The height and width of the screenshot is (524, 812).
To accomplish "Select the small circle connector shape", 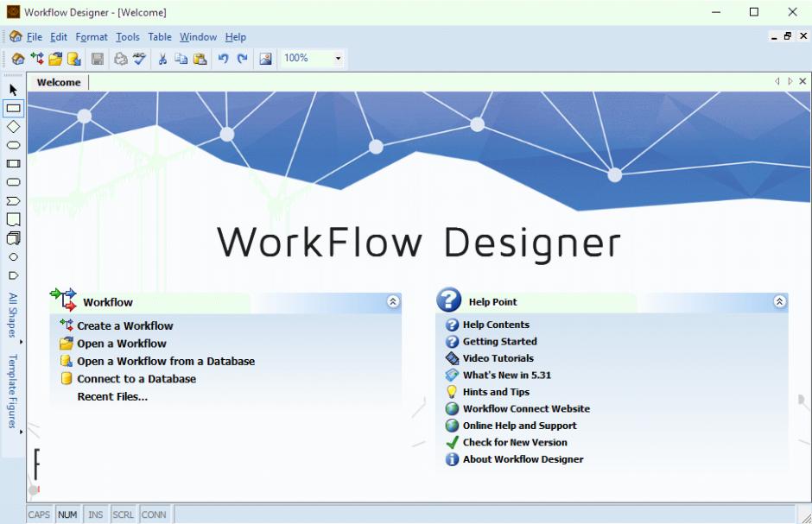I will click(x=14, y=257).
